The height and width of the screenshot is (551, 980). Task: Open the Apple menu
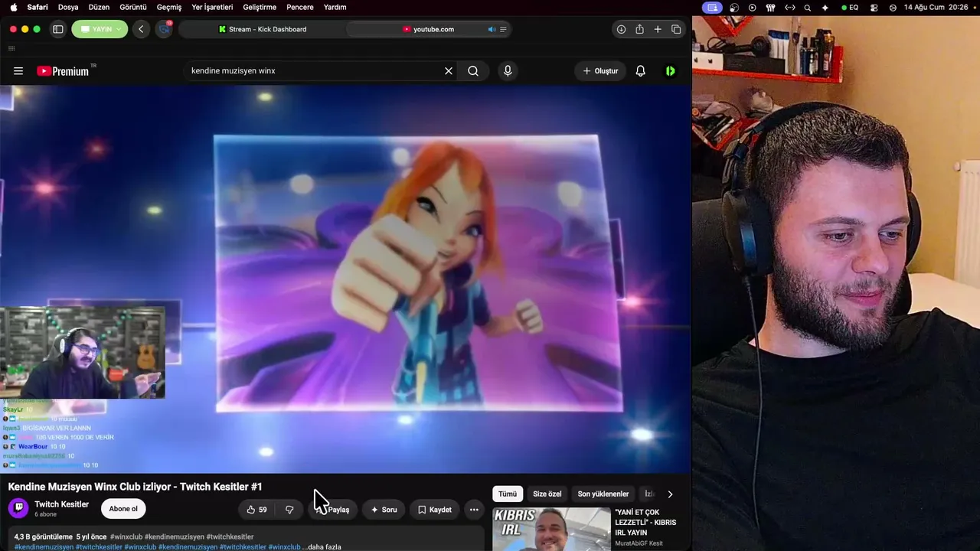coord(13,7)
